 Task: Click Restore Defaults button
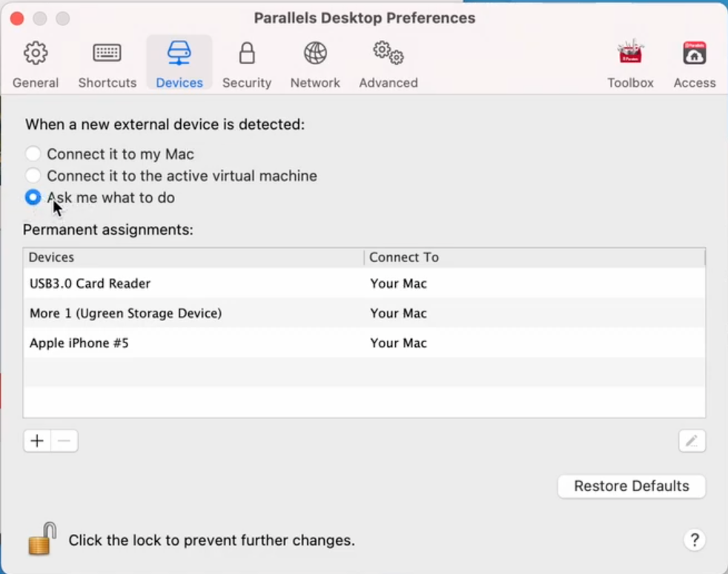coord(631,486)
